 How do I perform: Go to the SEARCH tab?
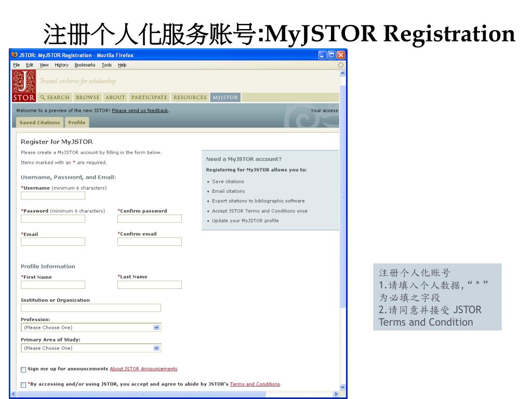55,97
